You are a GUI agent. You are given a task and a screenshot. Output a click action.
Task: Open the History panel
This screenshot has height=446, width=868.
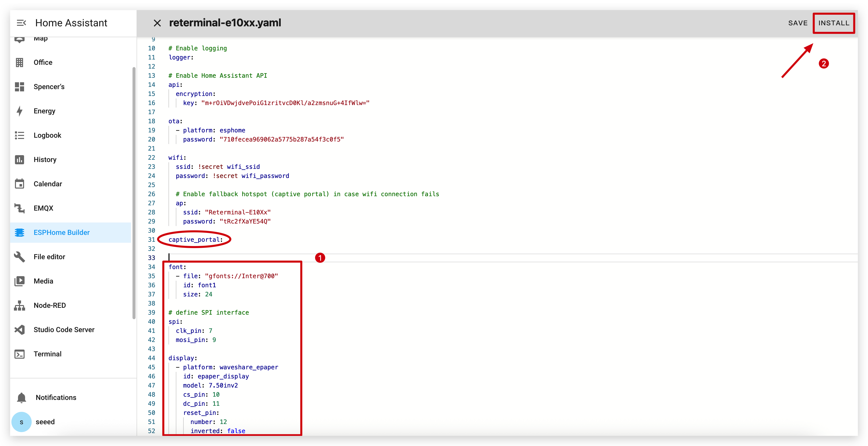[x=70, y=159]
